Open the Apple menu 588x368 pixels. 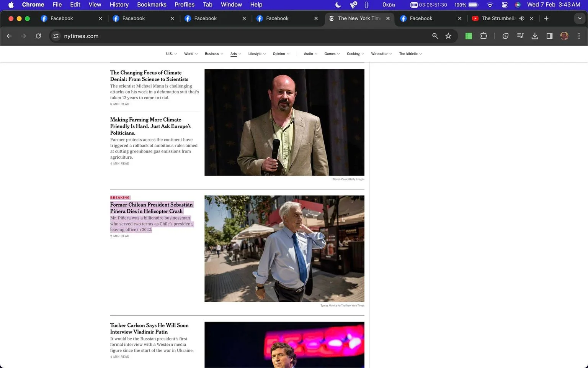(11, 5)
